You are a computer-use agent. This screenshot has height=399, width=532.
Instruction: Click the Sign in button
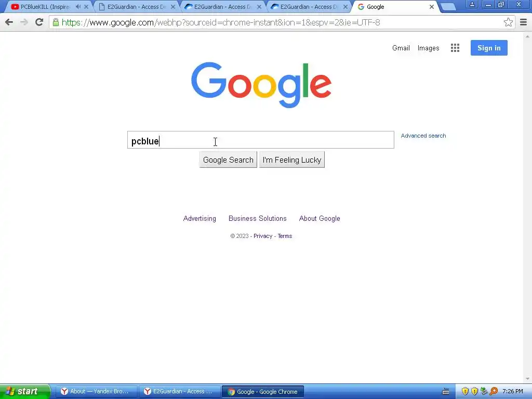tap(489, 48)
